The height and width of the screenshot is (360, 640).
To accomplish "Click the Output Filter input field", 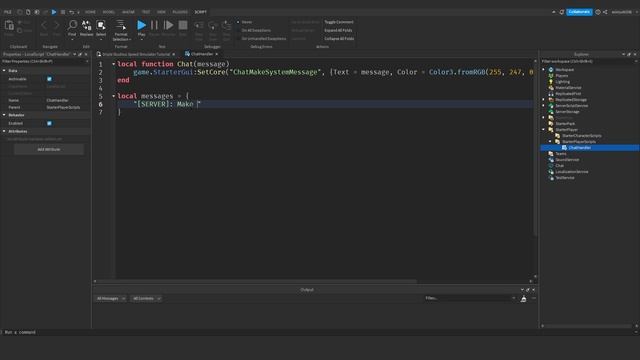I will 469,298.
